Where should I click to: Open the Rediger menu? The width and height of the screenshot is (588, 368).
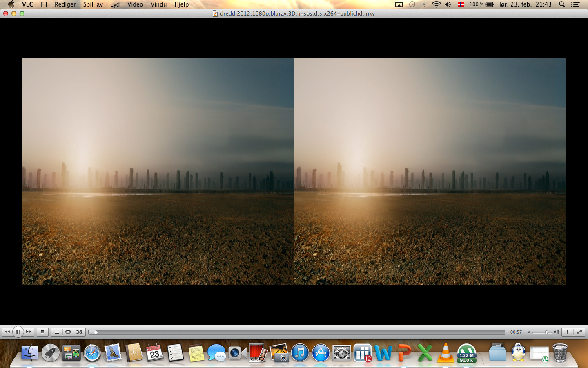pyautogui.click(x=65, y=4)
